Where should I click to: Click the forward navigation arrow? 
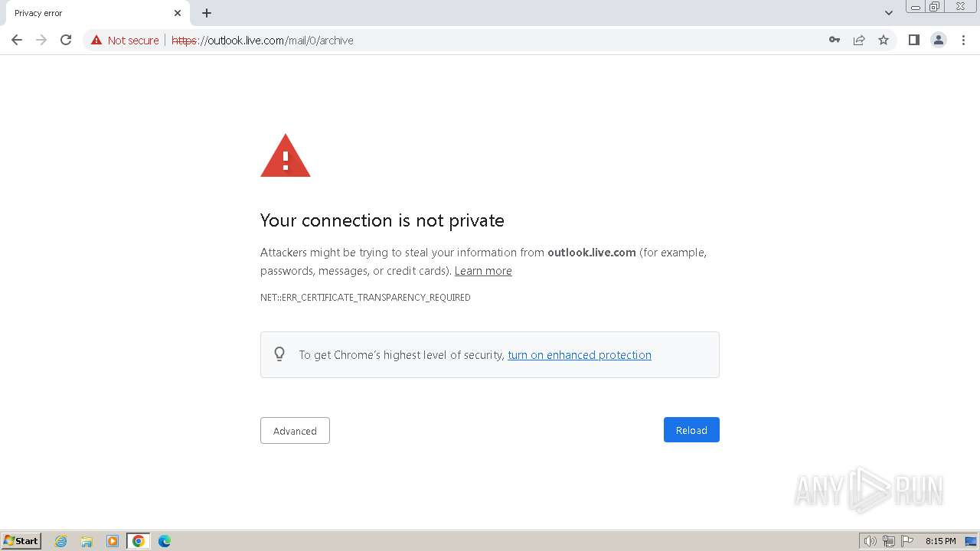(x=41, y=40)
